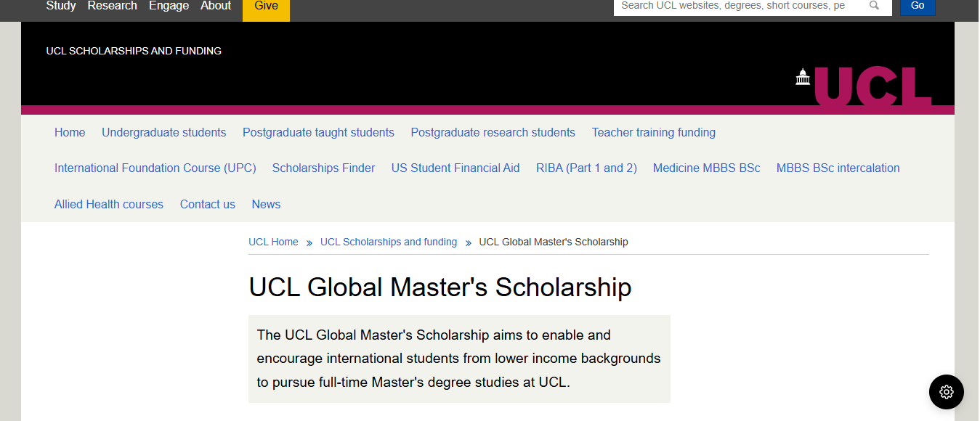The height and width of the screenshot is (421, 980).
Task: Open US Student Financial Aid page
Action: (455, 168)
